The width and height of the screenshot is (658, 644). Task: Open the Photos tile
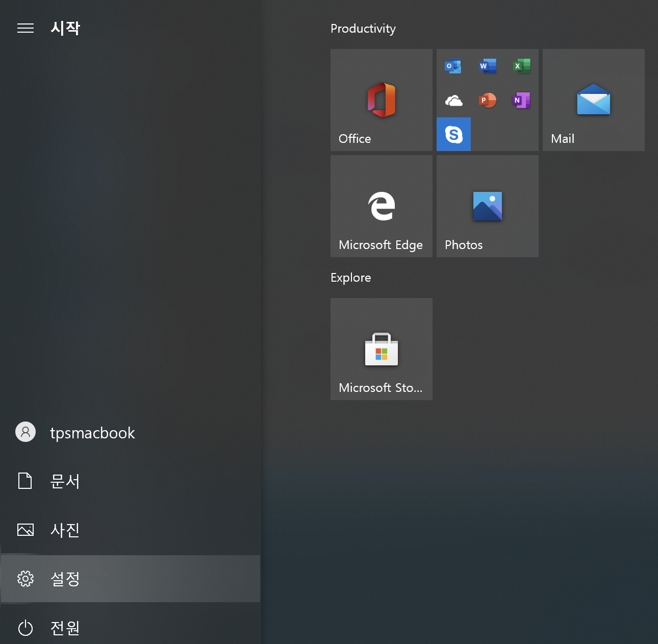(x=488, y=206)
